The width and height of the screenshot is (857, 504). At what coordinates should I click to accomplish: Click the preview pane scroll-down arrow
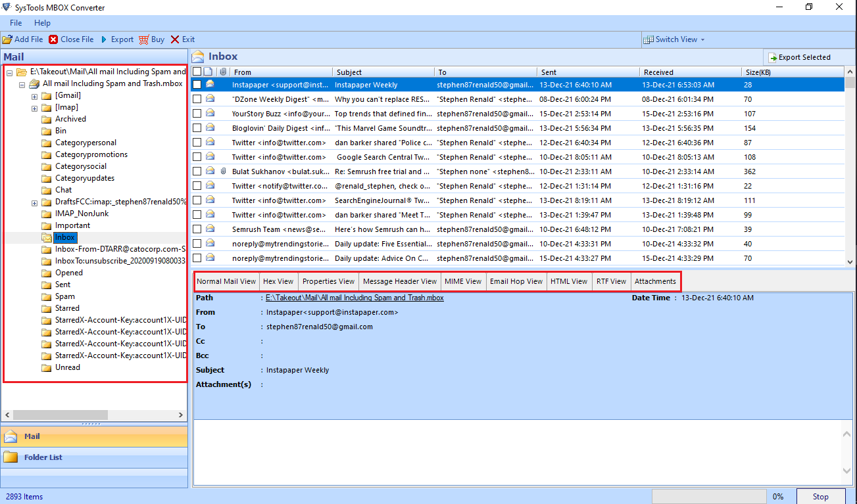(848, 470)
